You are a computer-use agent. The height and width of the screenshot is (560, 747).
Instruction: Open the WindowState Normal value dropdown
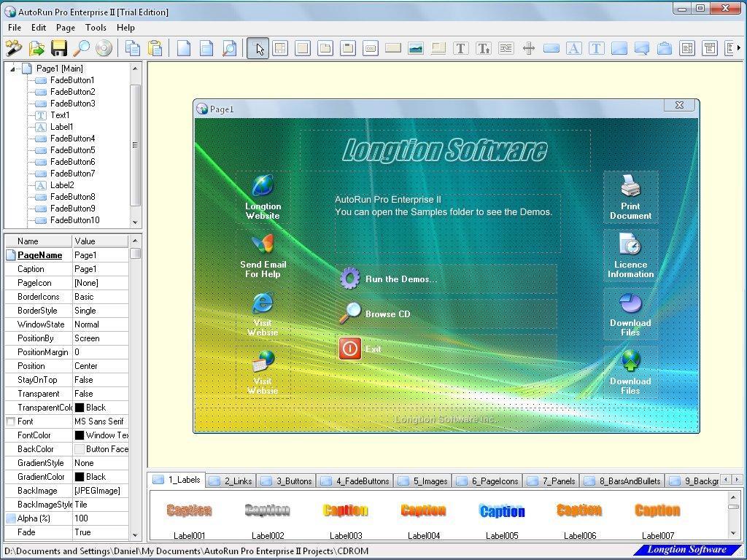tap(100, 324)
